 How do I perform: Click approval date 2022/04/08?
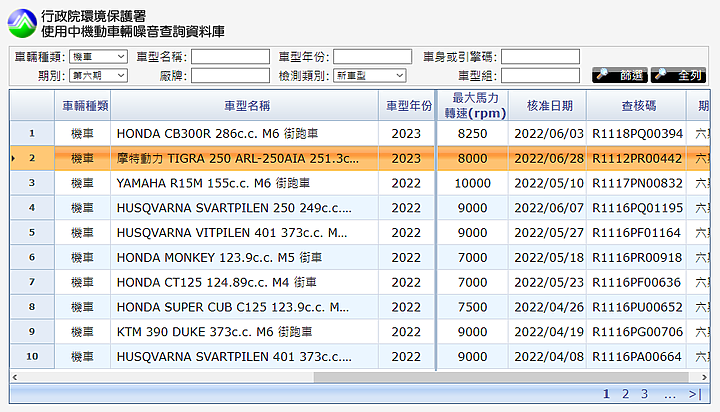[549, 356]
